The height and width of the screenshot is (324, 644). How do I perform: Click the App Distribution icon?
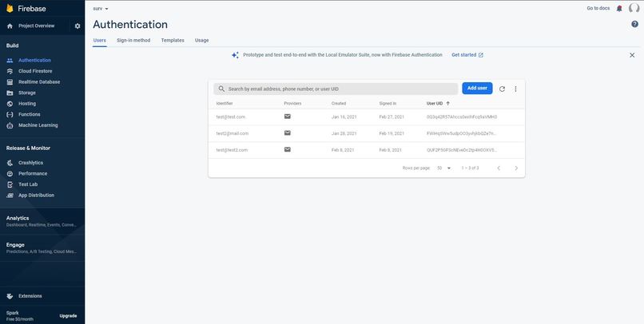point(10,196)
